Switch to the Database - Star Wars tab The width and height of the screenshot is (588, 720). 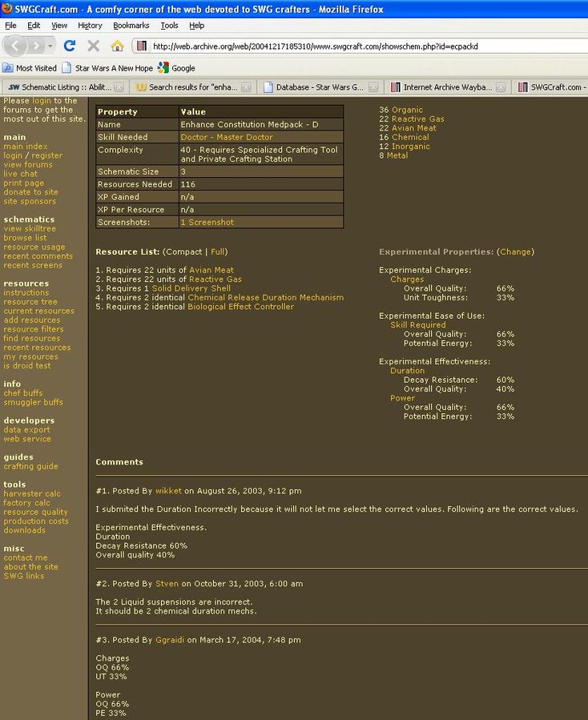(x=319, y=87)
